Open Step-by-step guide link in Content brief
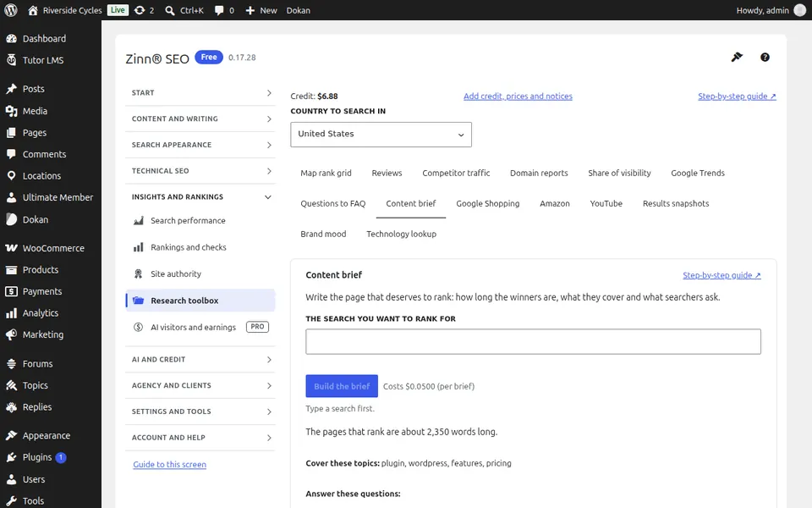 point(721,275)
